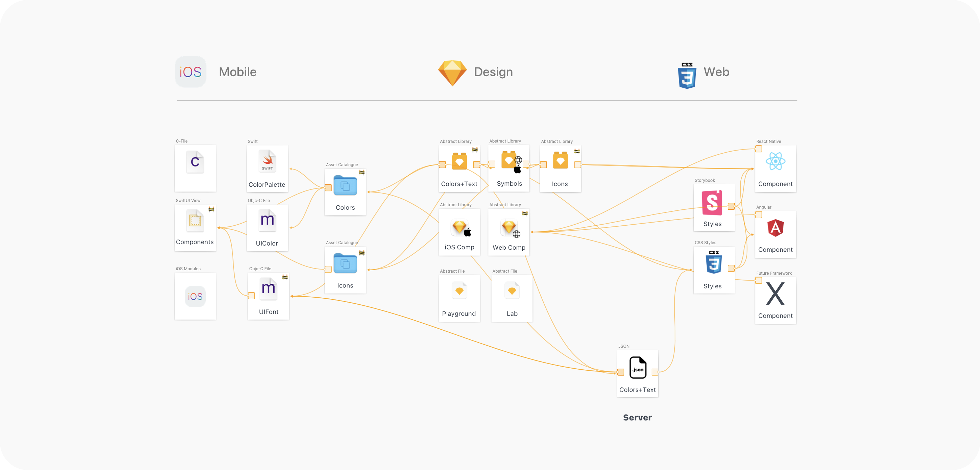
Task: Click the CSS3 shield beside Web heading
Action: [x=687, y=75]
